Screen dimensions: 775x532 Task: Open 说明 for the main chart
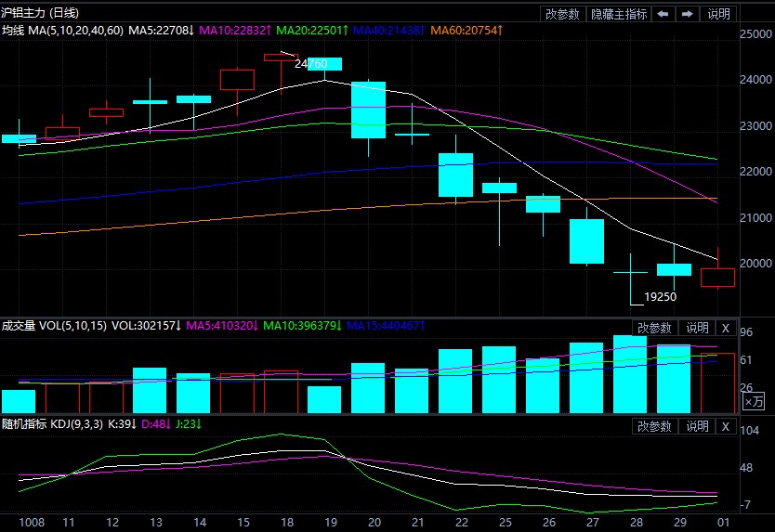coord(719,14)
